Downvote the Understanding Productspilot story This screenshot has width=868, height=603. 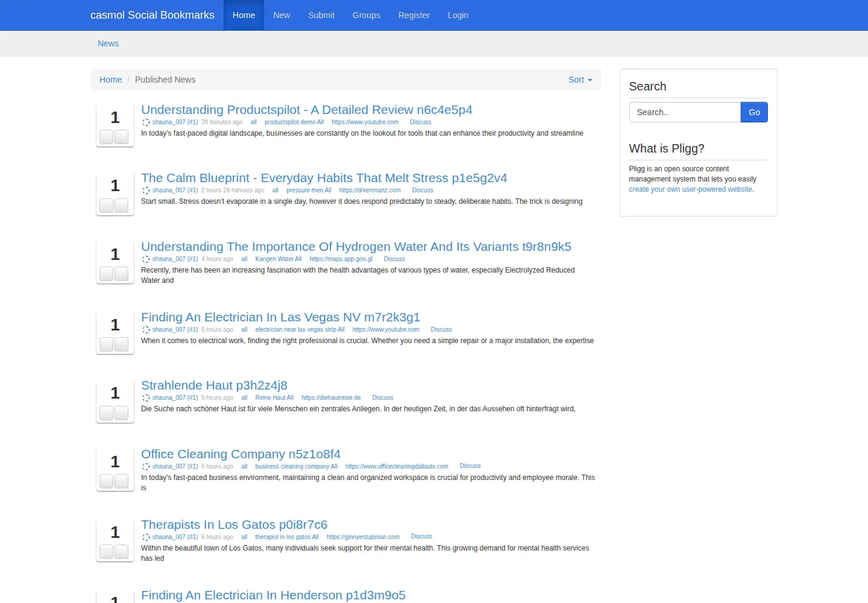(x=121, y=137)
